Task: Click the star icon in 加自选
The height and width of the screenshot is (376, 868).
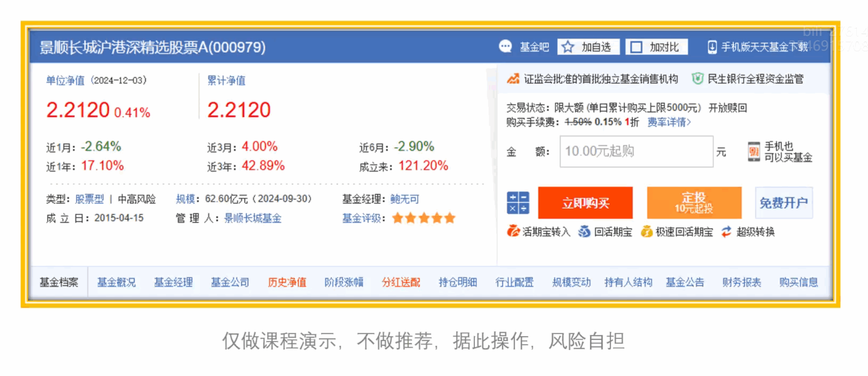Action: [x=568, y=47]
